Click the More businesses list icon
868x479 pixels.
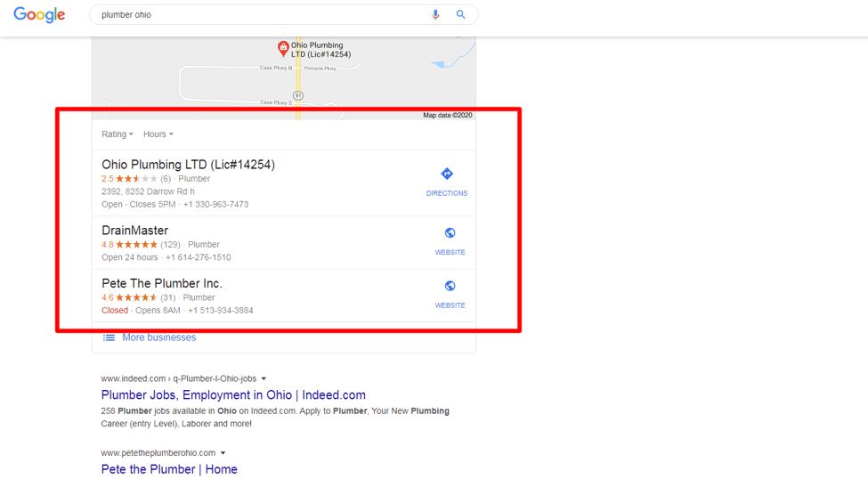109,338
